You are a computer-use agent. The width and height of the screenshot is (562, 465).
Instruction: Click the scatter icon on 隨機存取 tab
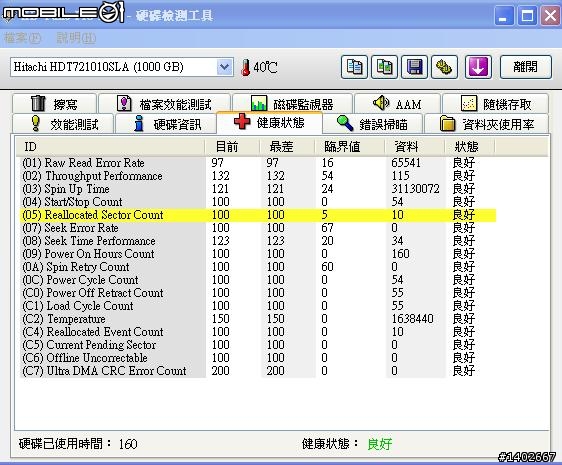468,103
